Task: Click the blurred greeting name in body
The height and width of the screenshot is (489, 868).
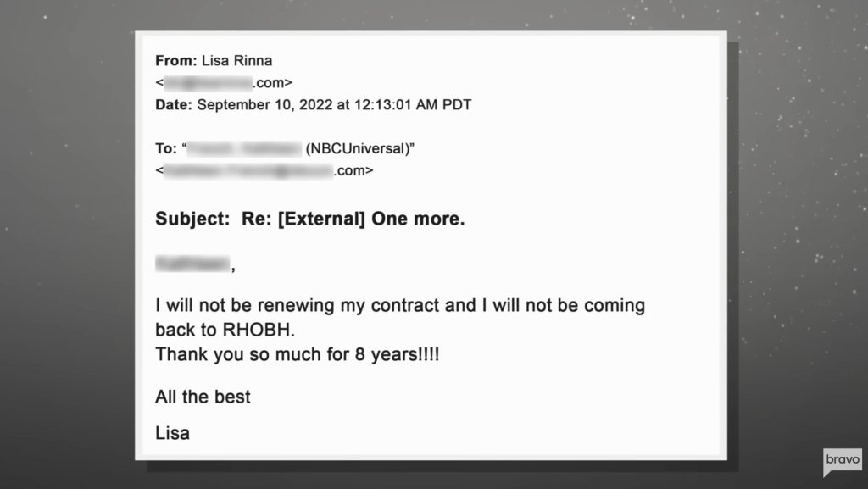Action: click(192, 265)
